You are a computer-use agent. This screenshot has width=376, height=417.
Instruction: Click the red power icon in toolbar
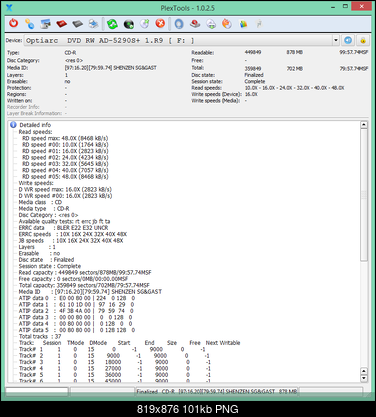tap(13, 24)
